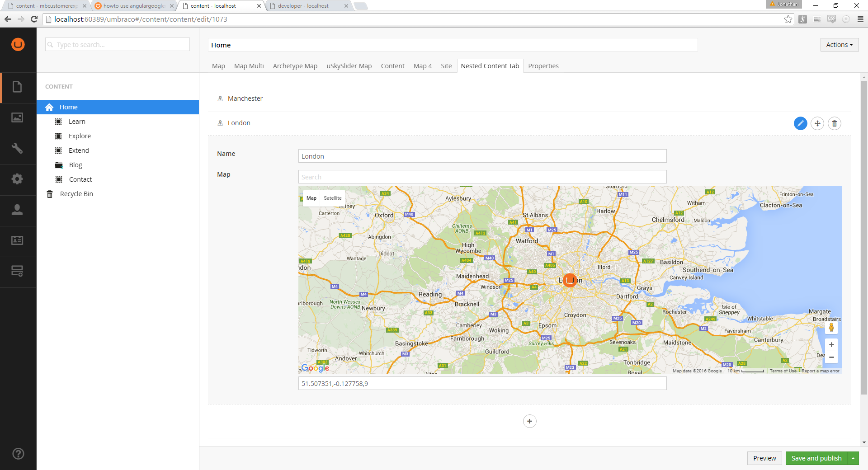Open the Forms section icon

coord(17,271)
